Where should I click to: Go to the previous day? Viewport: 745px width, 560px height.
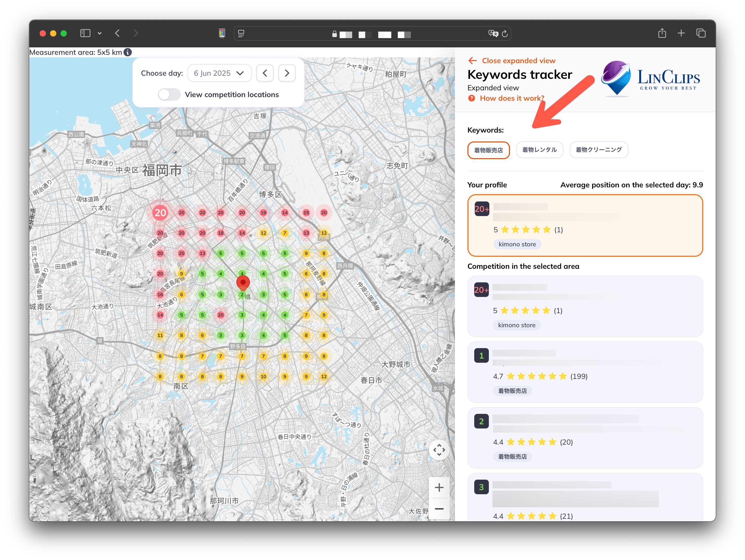click(265, 73)
